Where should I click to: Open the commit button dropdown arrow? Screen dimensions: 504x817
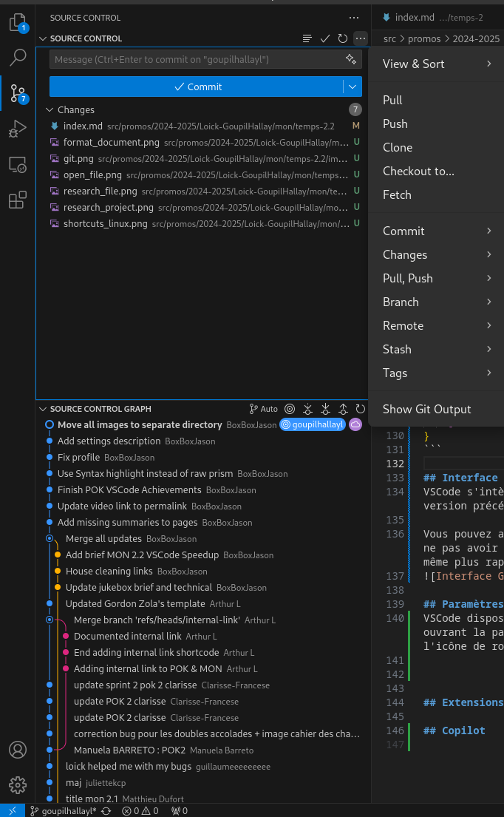[353, 87]
